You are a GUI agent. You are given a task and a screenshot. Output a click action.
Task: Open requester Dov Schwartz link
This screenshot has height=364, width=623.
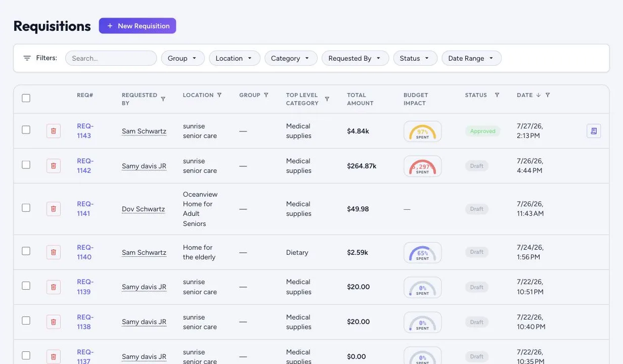(x=144, y=209)
